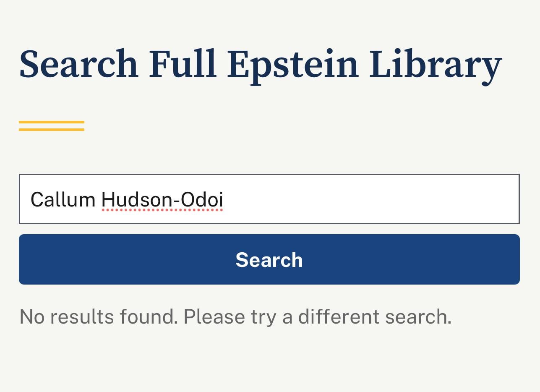Click the Search button
Image resolution: width=540 pixels, height=392 pixels.
tap(269, 259)
